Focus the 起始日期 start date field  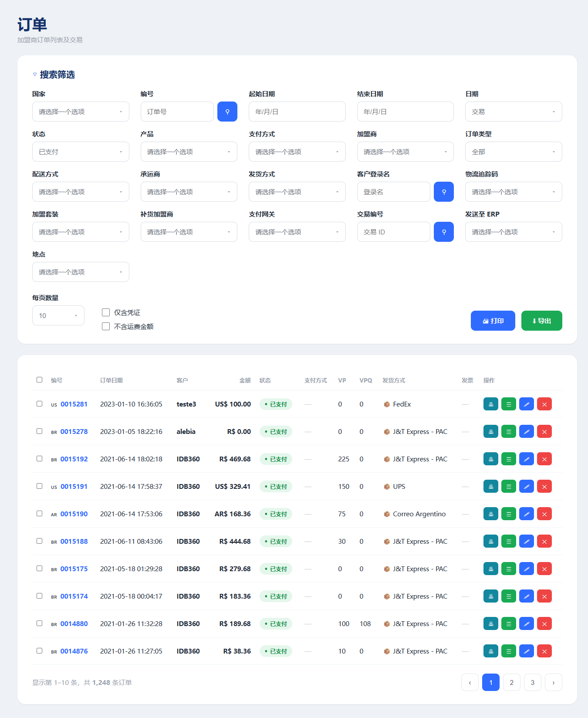pos(297,112)
